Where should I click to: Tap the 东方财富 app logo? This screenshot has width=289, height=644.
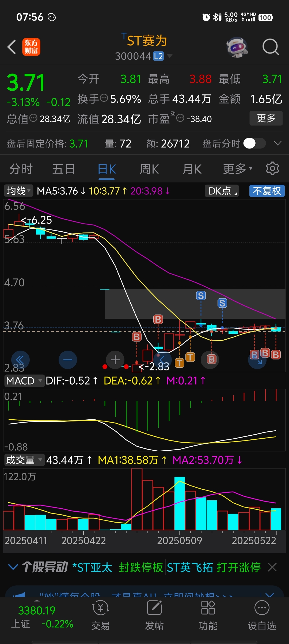pyautogui.click(x=31, y=47)
